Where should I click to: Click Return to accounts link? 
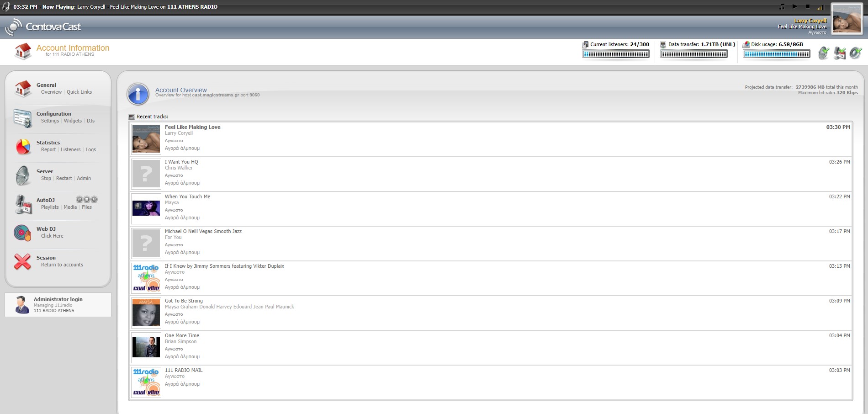click(x=62, y=265)
